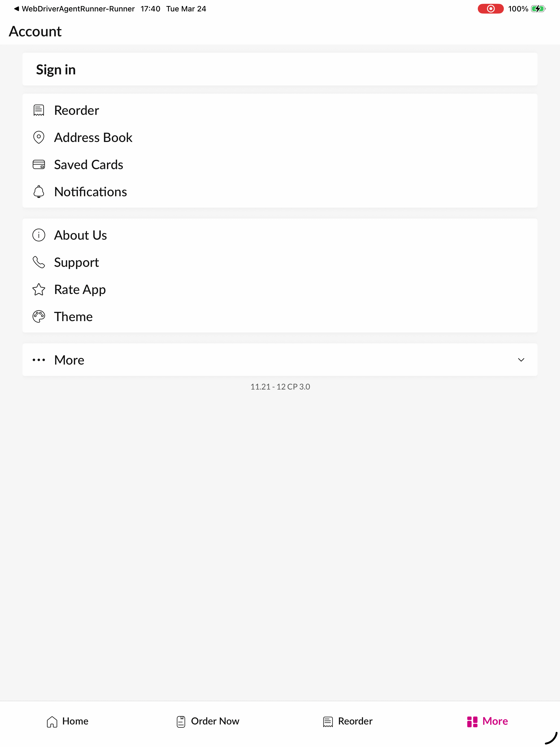
Task: Open Theme via the palette icon
Action: 39,316
